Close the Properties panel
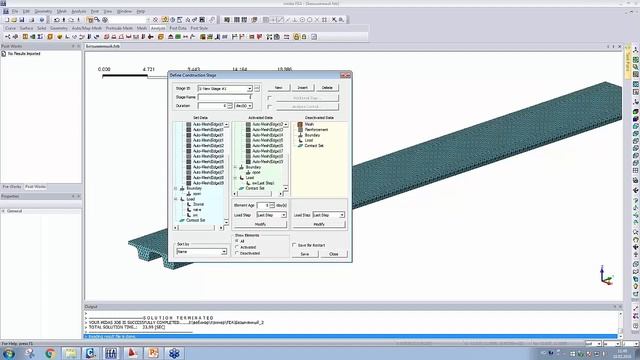The image size is (640, 360). pos(79,196)
